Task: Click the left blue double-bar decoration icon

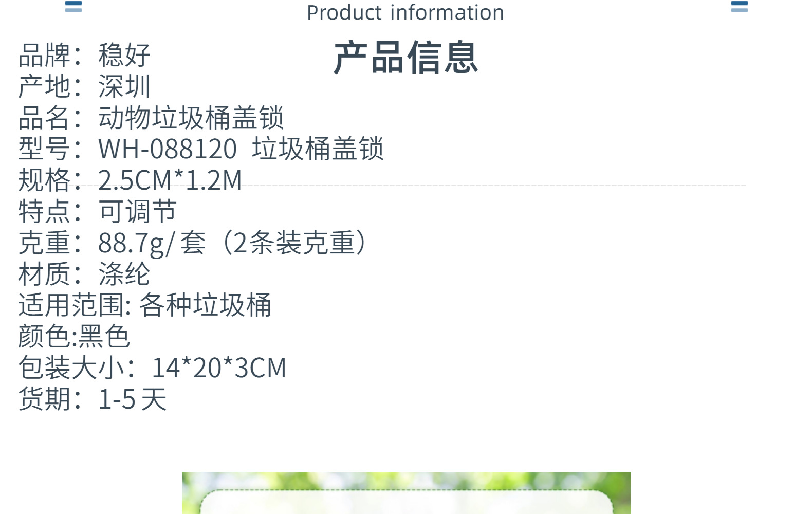Action: coord(73,6)
